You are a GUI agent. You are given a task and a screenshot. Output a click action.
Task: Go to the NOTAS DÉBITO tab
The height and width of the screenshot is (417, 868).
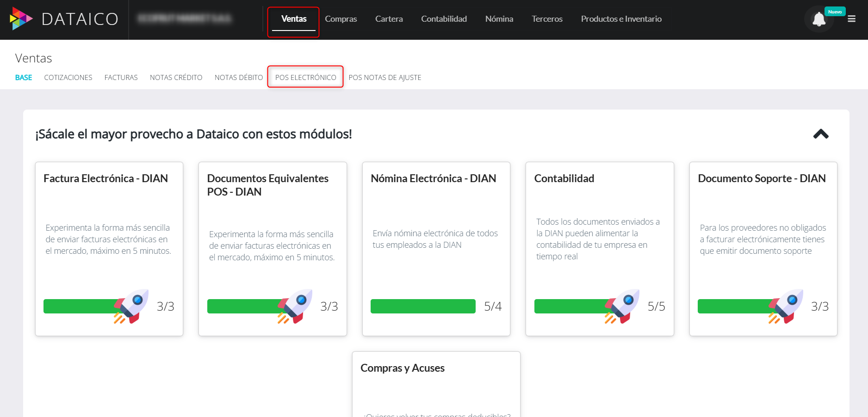239,78
